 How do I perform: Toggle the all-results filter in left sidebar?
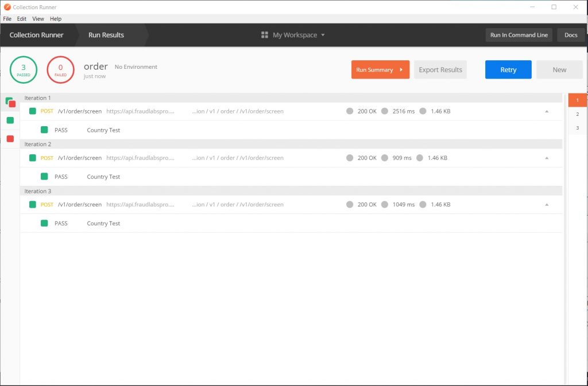[10, 103]
